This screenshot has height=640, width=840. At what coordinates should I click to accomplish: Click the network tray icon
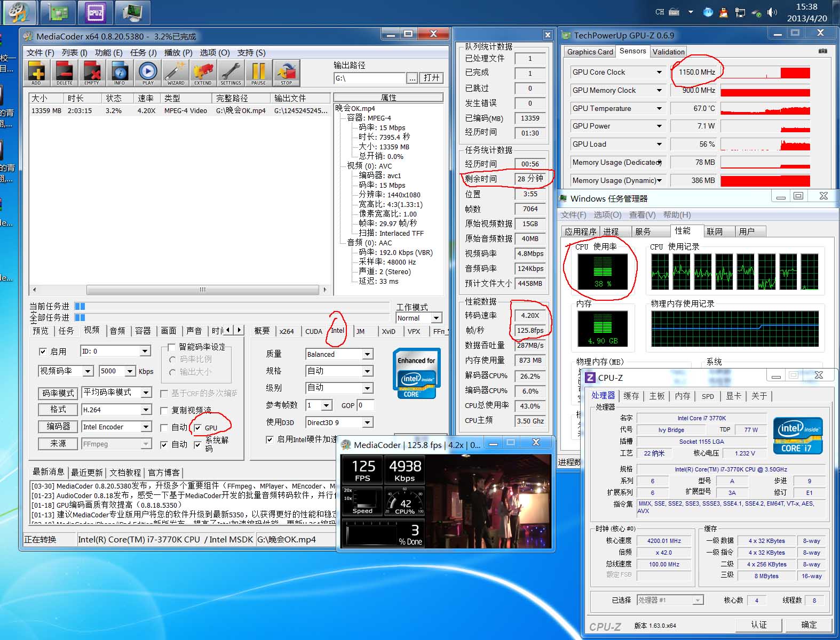click(740, 12)
